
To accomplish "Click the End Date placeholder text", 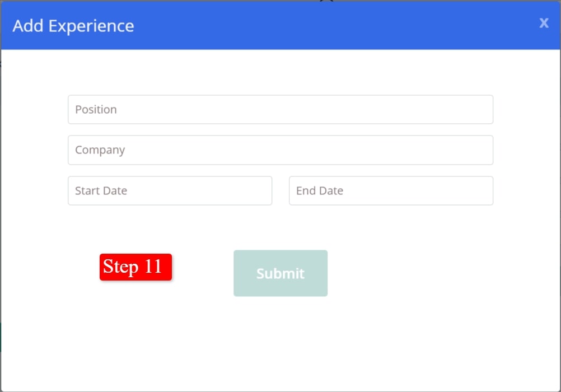I will click(x=319, y=190).
